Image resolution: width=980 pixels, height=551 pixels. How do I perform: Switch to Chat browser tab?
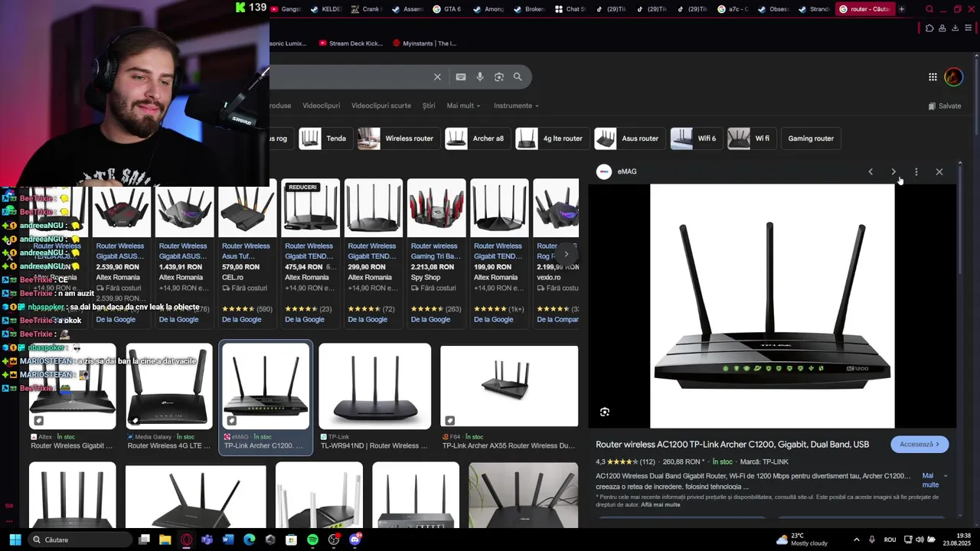[570, 9]
